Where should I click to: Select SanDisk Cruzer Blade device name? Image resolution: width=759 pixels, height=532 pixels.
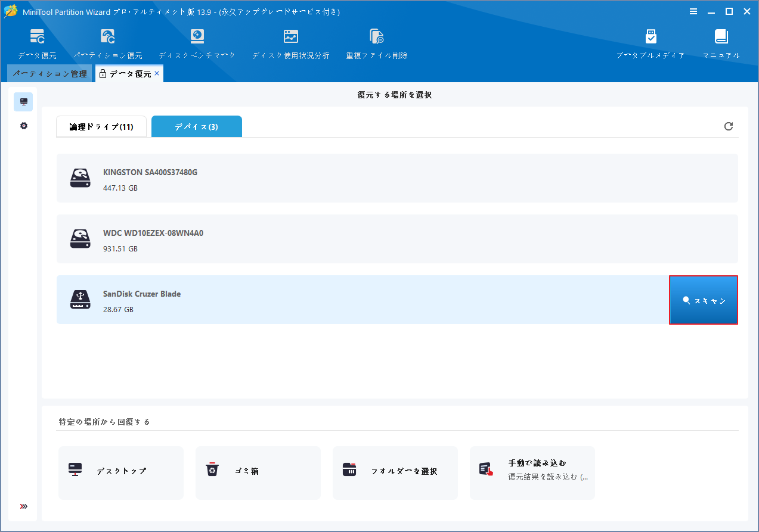click(x=142, y=294)
